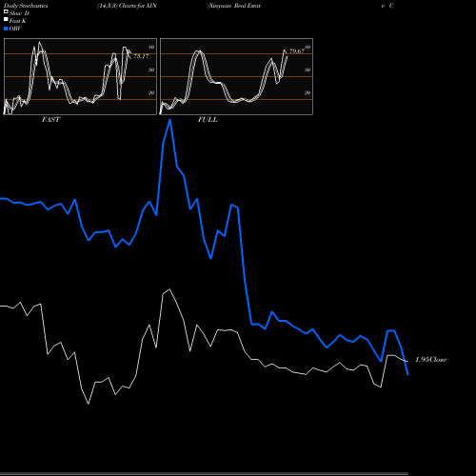Click the '(14,3,3) Charts for XIN' heading
The image size is (476, 476).
127,6
